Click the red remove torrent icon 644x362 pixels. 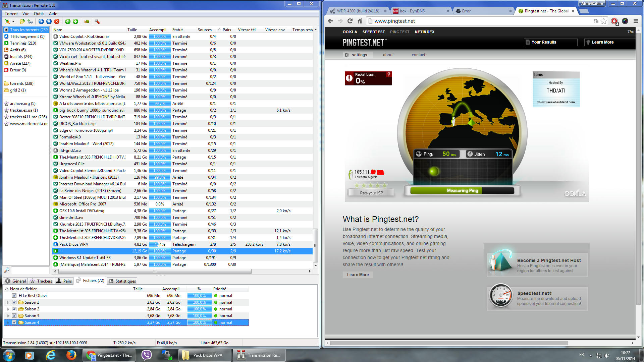(x=57, y=21)
